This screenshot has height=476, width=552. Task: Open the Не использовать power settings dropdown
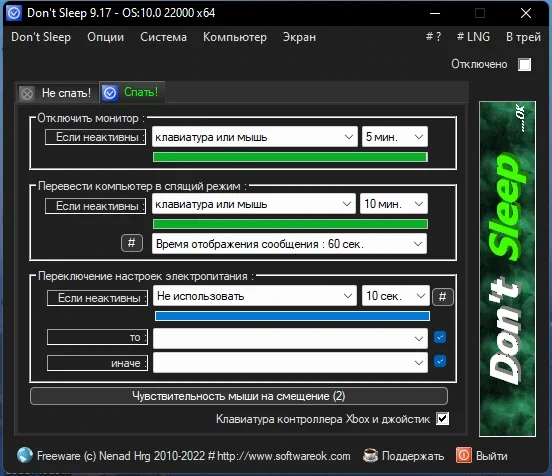click(255, 296)
